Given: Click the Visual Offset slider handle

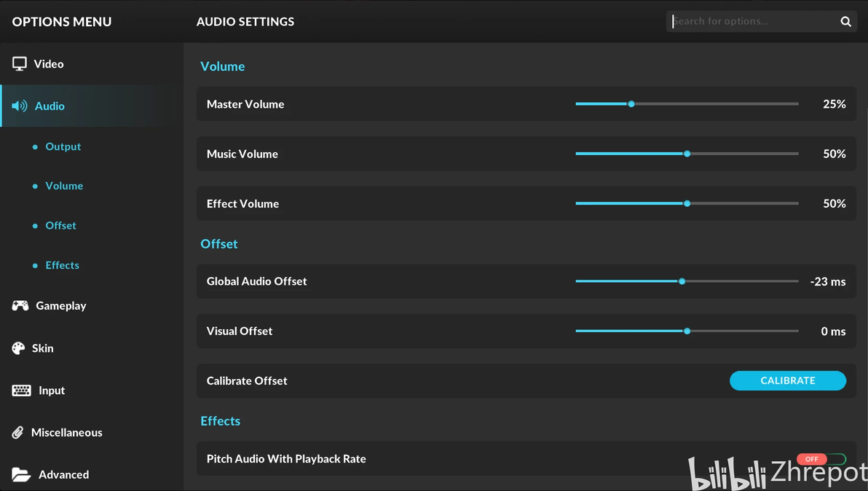Looking at the screenshot, I should 687,331.
